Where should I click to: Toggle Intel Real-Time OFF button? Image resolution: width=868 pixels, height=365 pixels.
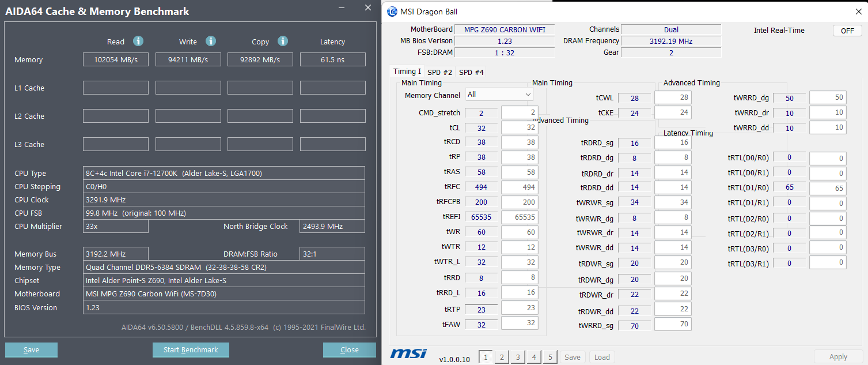[847, 31]
